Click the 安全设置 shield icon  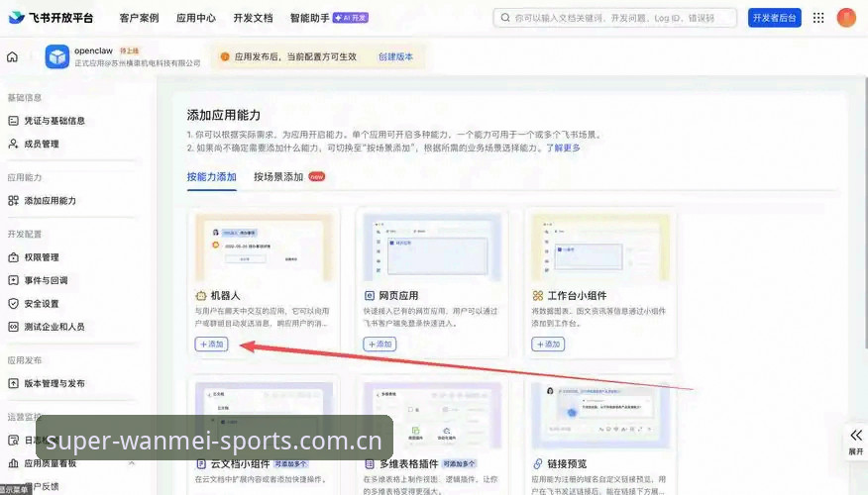pyautogui.click(x=13, y=304)
